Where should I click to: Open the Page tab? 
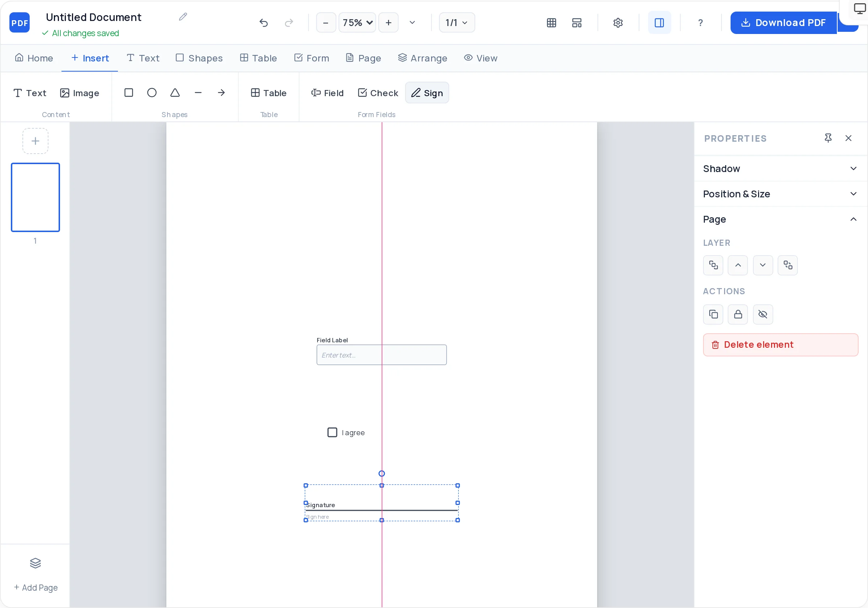tap(364, 58)
